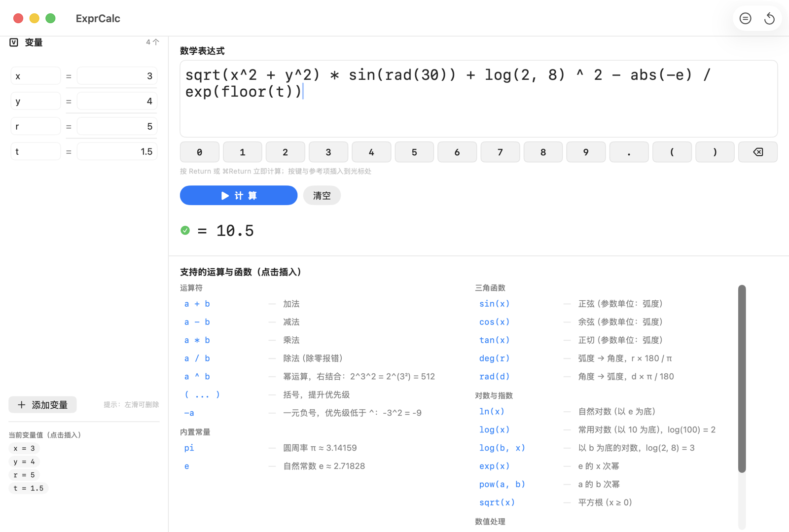Insert digit 0 from keypad
Viewport: 789px width, 532px height.
(x=199, y=152)
